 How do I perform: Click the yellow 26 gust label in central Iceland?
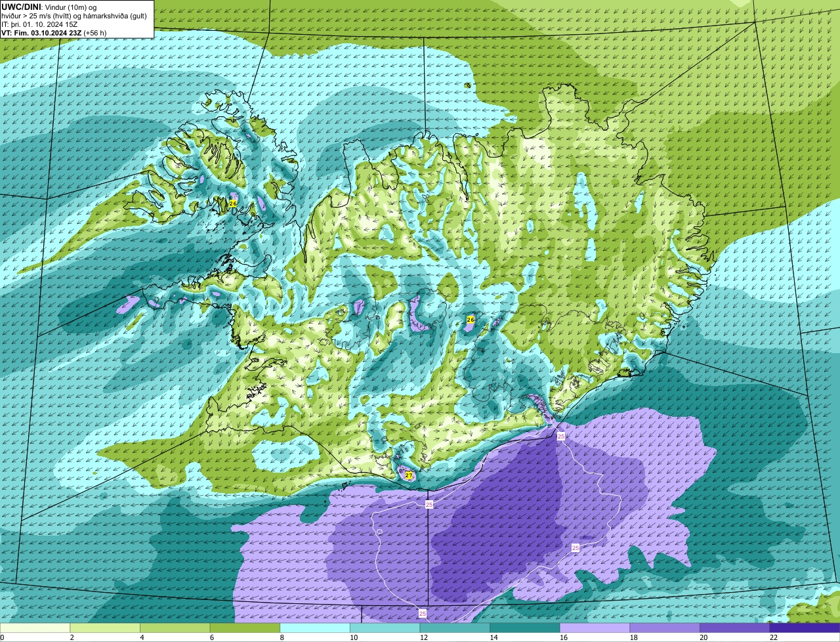[470, 320]
